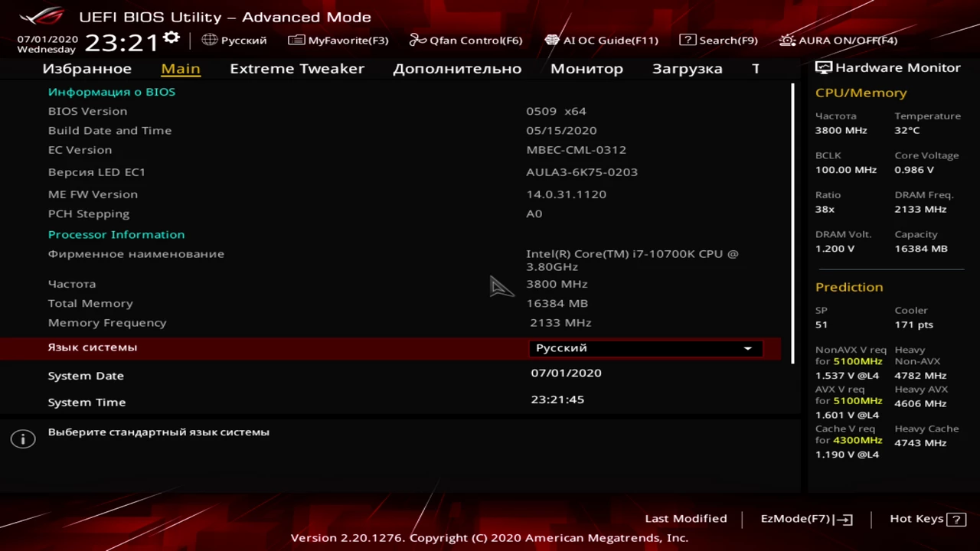Select the Main tab
Screen dimensions: 980x551
(181, 68)
